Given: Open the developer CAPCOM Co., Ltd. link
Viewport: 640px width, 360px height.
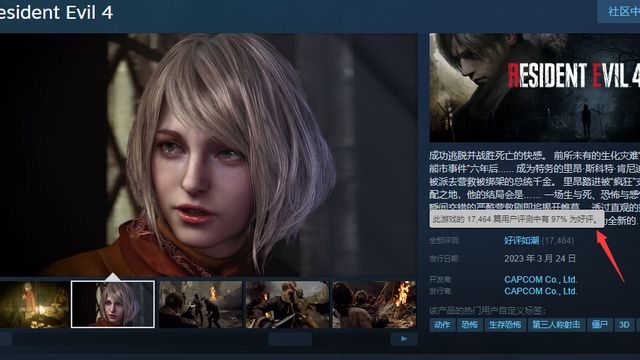Looking at the screenshot, I should [540, 280].
